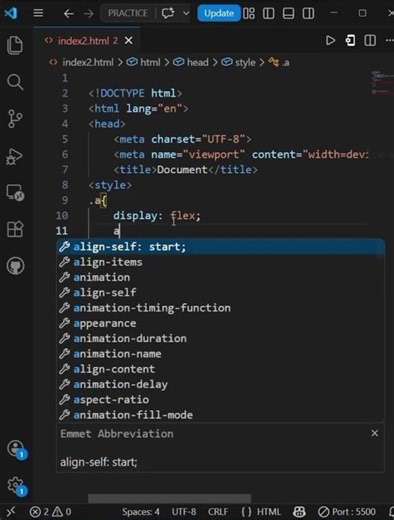394x520 pixels.
Task: Click the Port : 5500 Live Server item
Action: pos(347,512)
